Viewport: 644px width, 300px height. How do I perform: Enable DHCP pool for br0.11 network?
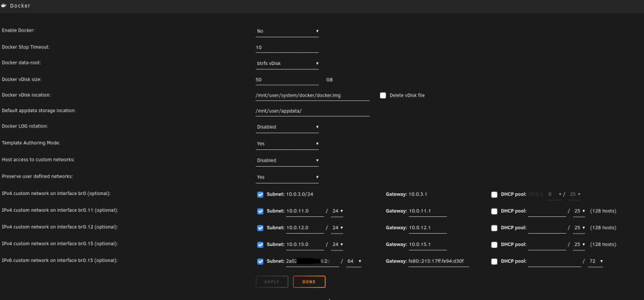[494, 211]
